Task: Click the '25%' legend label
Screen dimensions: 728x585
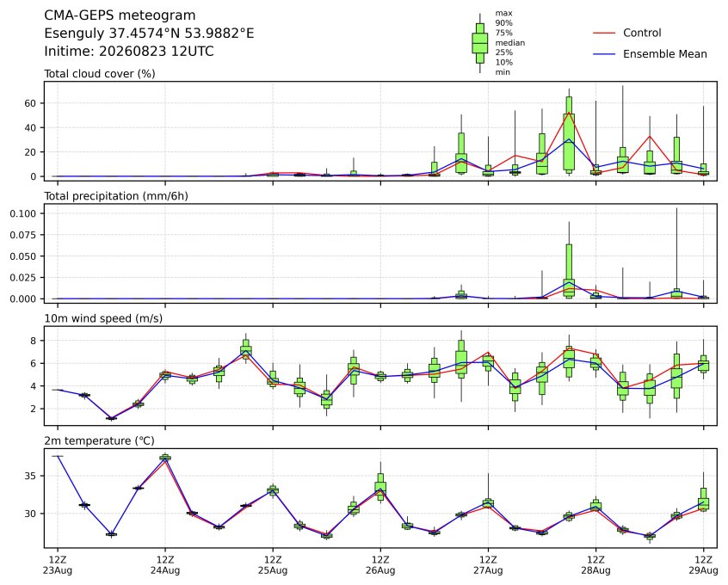Action: tap(503, 52)
